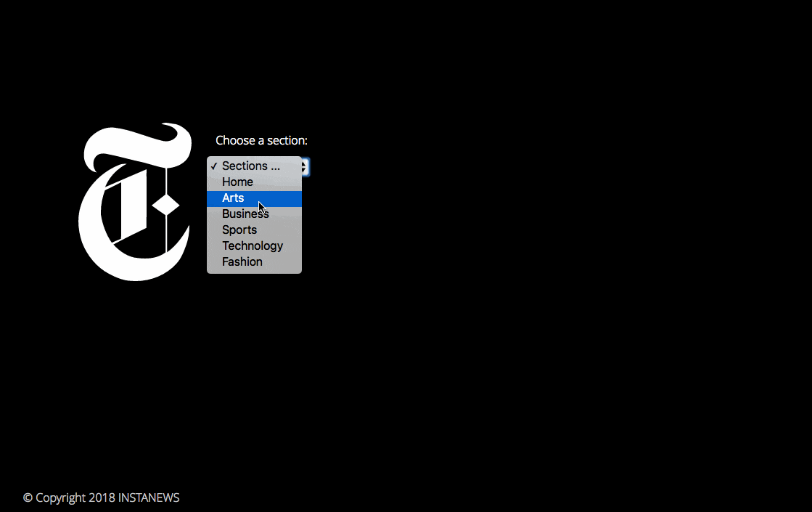Screen dimensions: 812x512
Task: Select the checked "Sections ..." option
Action: pyautogui.click(x=254, y=166)
